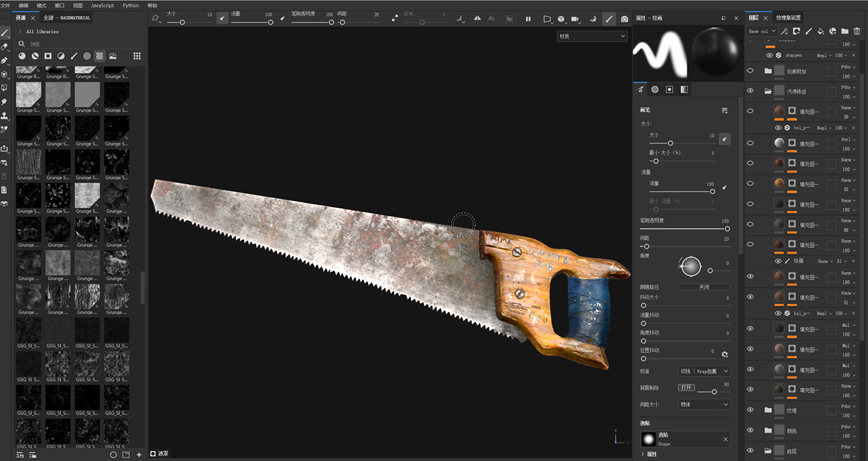
Task: Hide the 划痕附加 folder layer
Action: click(x=750, y=70)
